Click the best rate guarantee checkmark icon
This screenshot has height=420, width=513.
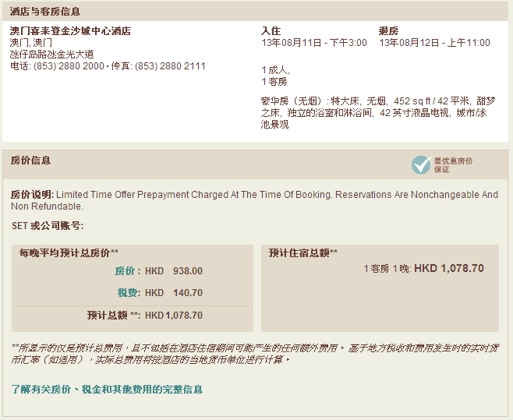click(x=421, y=164)
